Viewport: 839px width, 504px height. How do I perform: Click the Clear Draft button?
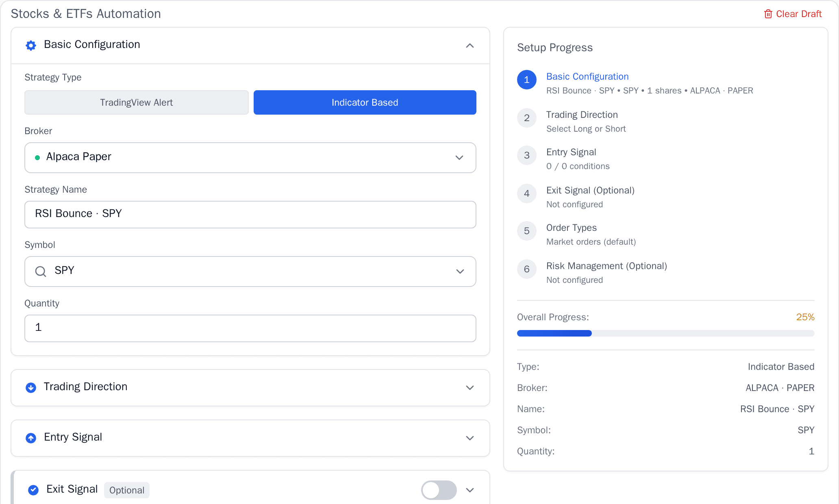click(793, 14)
